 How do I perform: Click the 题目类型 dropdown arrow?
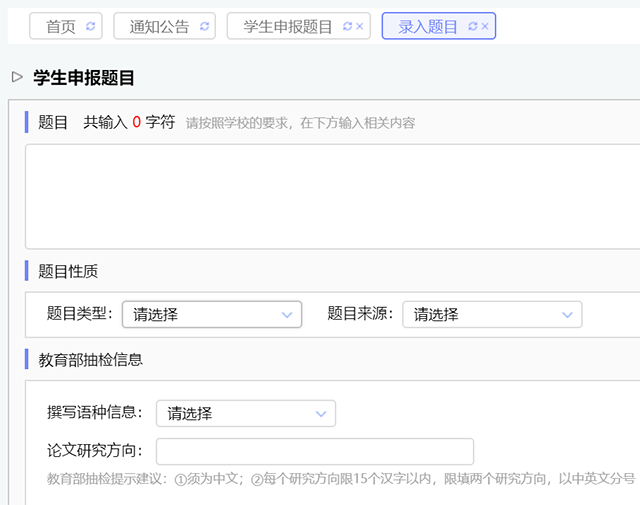point(287,314)
